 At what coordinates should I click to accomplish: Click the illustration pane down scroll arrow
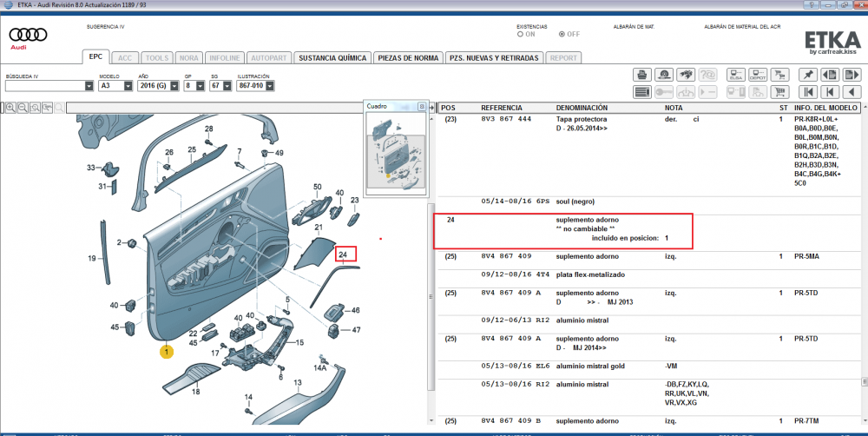tap(431, 421)
